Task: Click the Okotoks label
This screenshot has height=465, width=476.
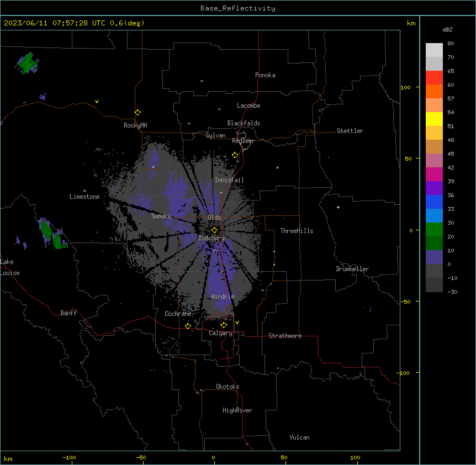Action: pos(228,387)
